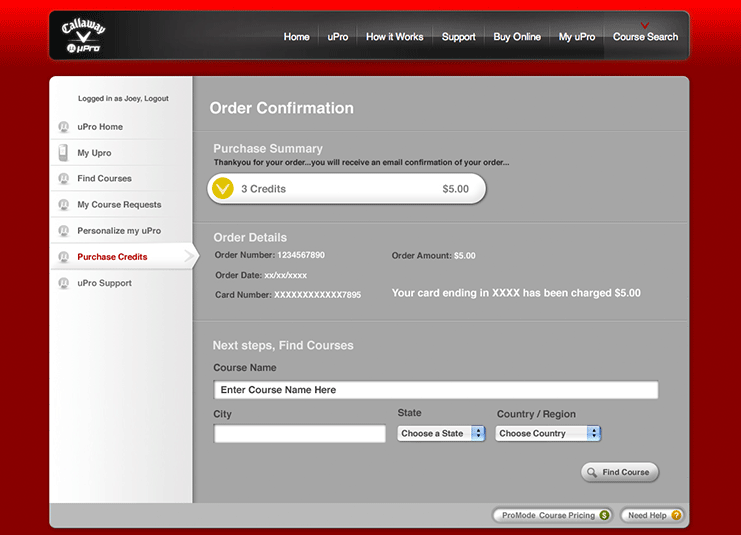This screenshot has height=535, width=741.
Task: Open uPro Home sidebar link
Action: [x=100, y=127]
